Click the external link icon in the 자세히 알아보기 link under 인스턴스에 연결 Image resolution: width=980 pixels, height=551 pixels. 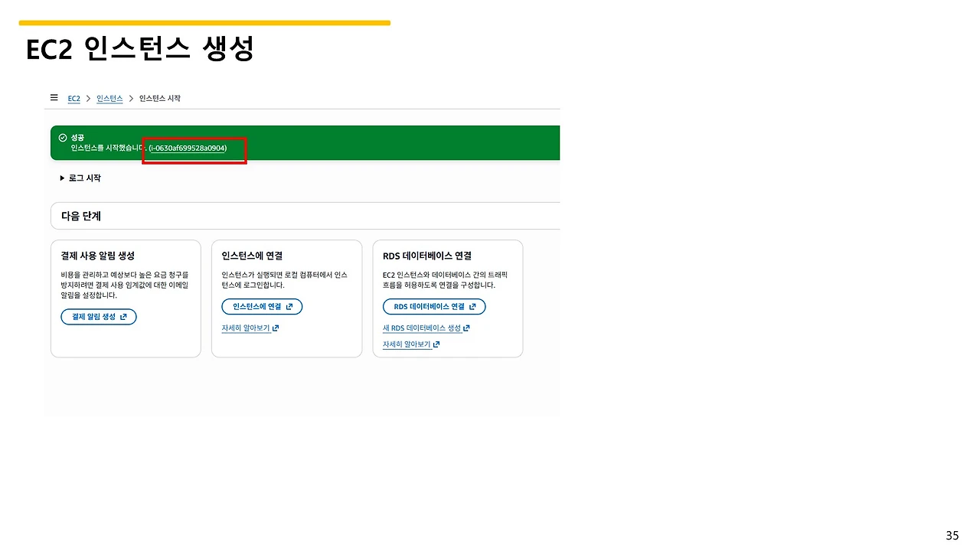tap(277, 328)
